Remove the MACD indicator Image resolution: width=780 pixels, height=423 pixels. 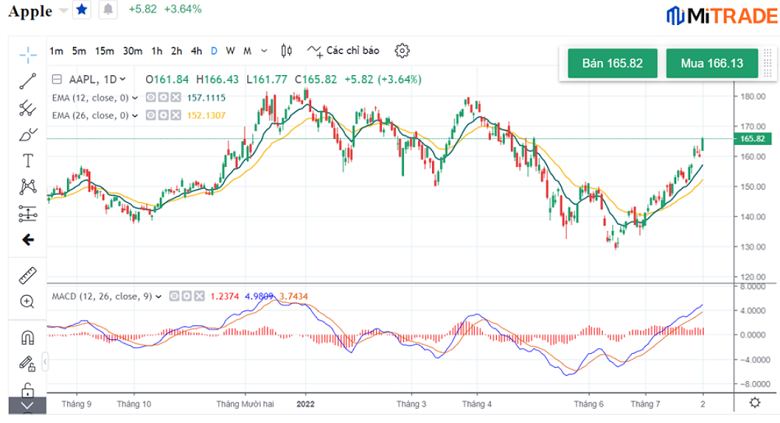click(199, 296)
